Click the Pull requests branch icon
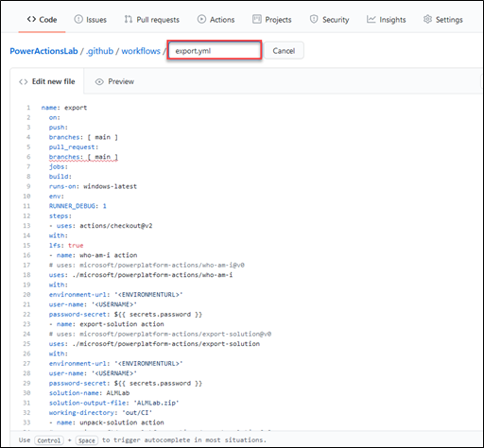 click(129, 19)
